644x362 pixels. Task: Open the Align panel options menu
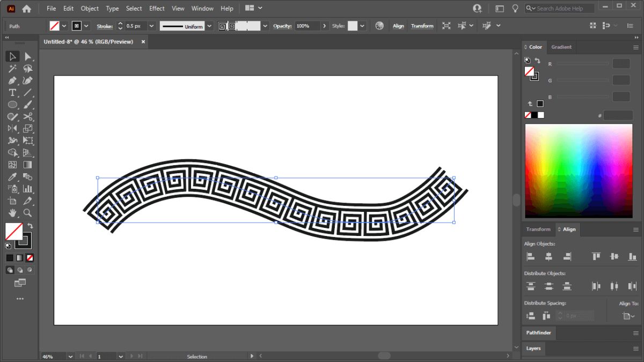(636, 229)
